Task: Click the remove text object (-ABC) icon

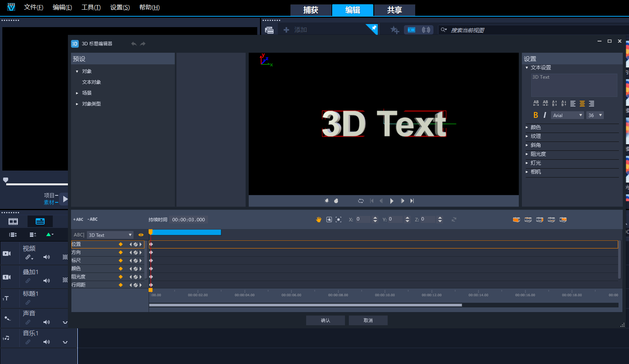Action: point(93,219)
